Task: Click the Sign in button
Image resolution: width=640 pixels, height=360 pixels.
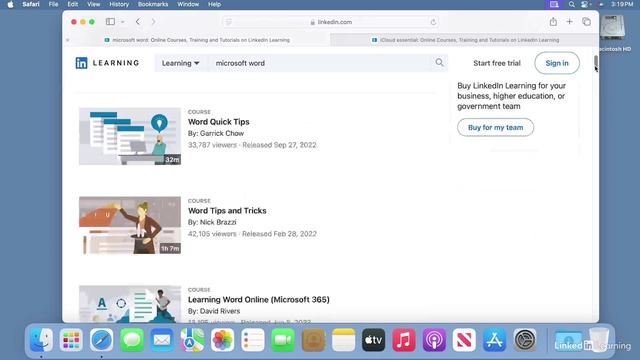Action: pyautogui.click(x=557, y=63)
